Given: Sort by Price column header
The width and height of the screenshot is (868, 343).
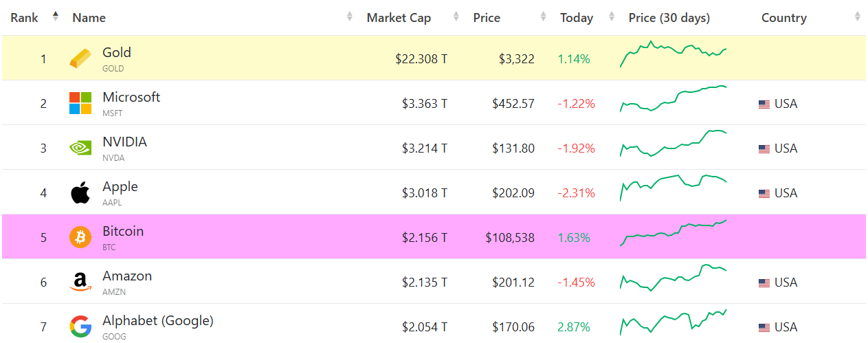Looking at the screenshot, I should 487,18.
